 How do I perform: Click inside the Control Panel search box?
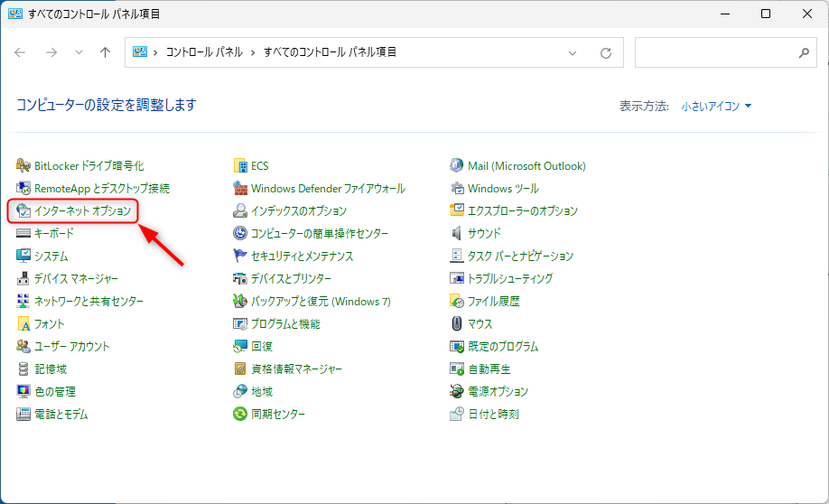coord(713,52)
